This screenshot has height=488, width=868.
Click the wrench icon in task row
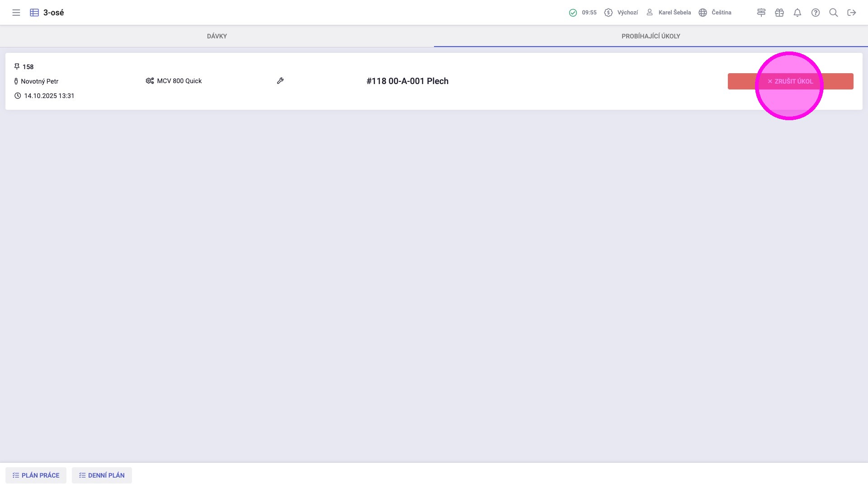280,81
